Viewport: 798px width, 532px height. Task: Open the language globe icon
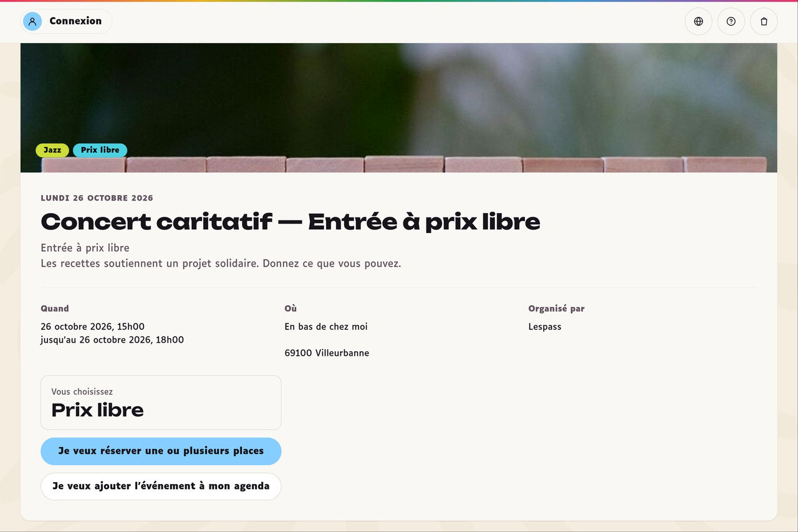(x=698, y=21)
